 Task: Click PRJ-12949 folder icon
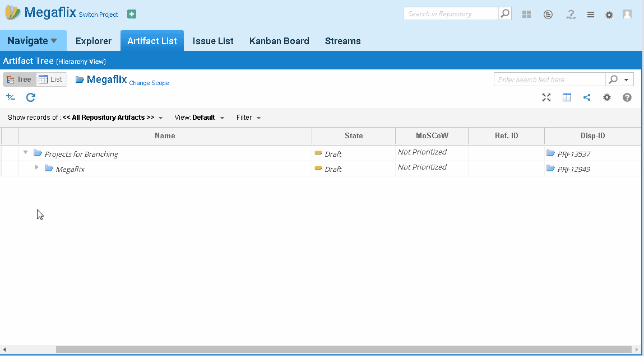[x=550, y=168]
